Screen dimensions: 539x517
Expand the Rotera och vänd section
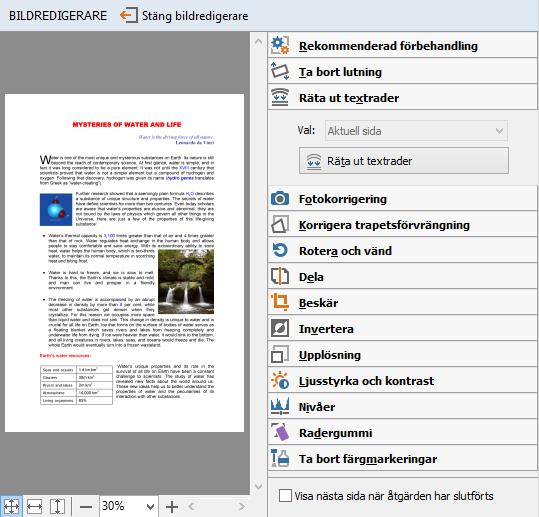pyautogui.click(x=402, y=250)
